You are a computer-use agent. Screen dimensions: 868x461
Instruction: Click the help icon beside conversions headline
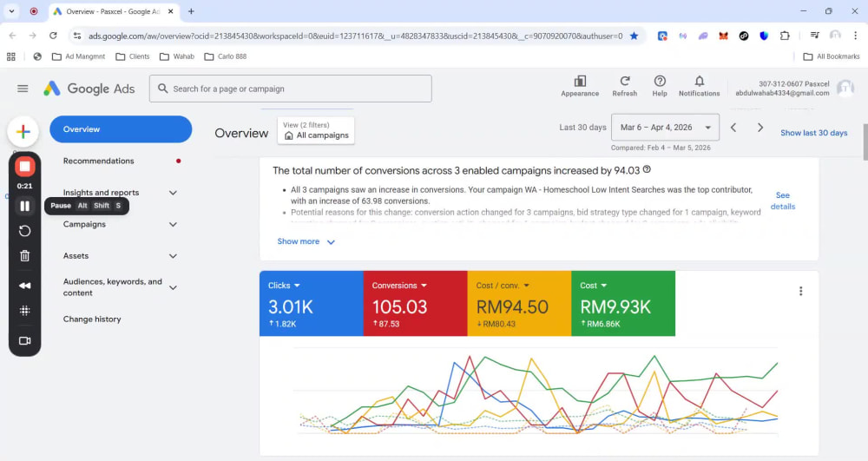[x=647, y=170]
